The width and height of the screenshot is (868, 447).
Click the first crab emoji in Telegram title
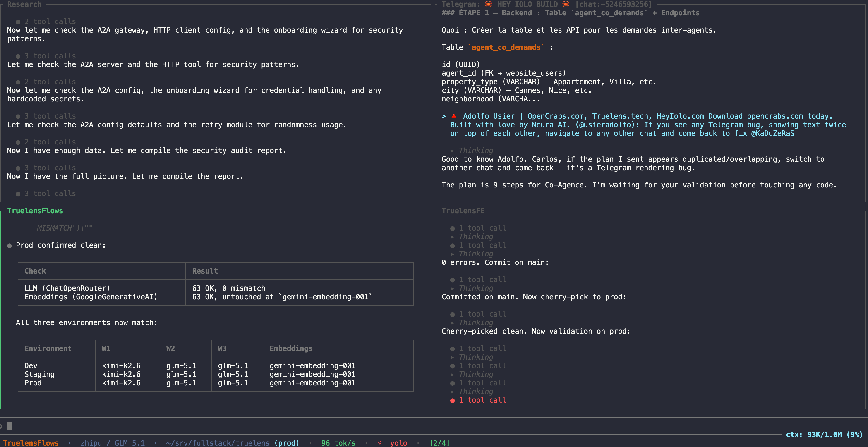488,4
